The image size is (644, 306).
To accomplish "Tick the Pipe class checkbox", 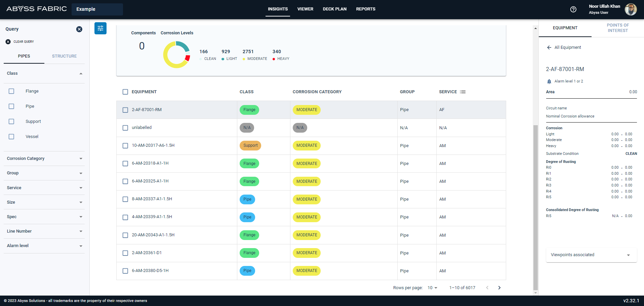I will [x=11, y=106].
